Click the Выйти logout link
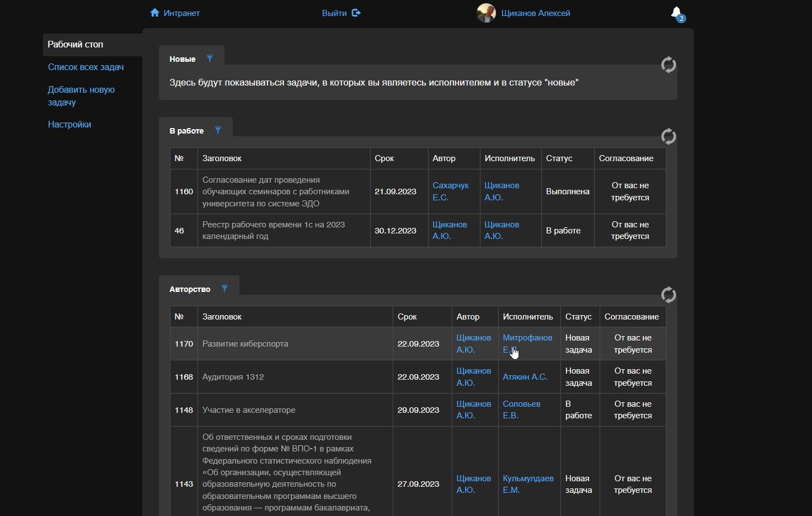812x516 pixels. tap(334, 13)
